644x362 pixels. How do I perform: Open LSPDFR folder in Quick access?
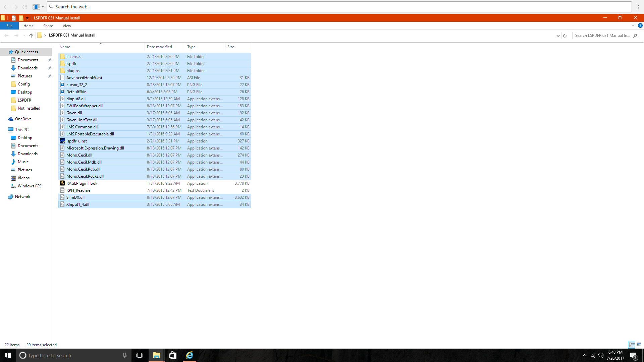[x=24, y=100]
